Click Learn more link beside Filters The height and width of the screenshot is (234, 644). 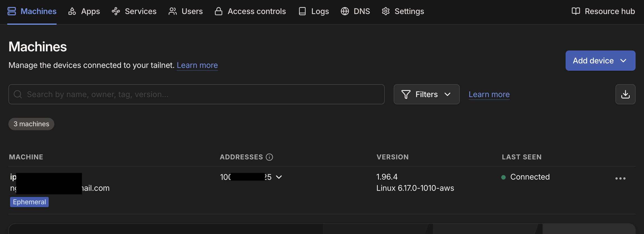coord(489,94)
